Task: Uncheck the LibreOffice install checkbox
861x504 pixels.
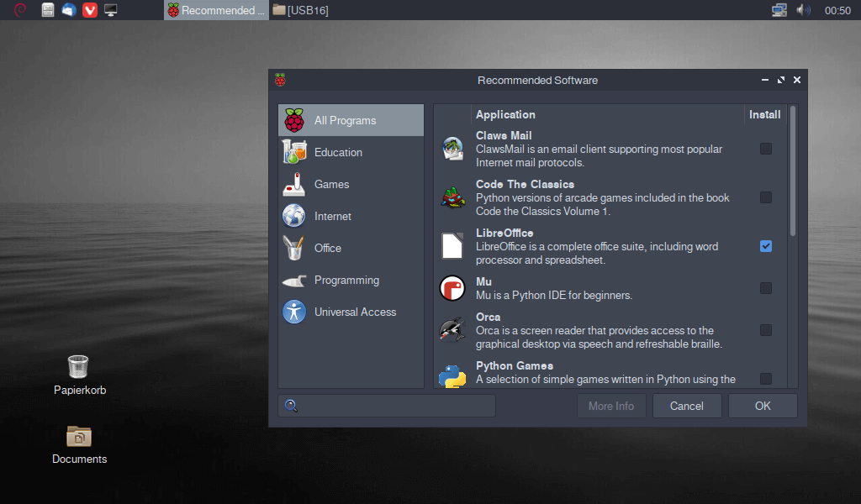Action: click(765, 246)
